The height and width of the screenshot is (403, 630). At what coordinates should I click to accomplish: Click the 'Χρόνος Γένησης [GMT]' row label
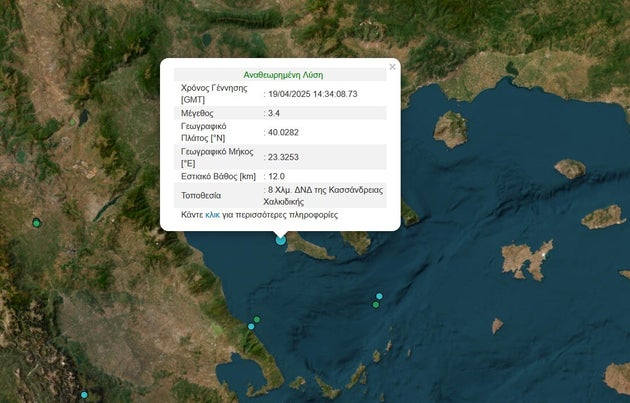pos(213,94)
